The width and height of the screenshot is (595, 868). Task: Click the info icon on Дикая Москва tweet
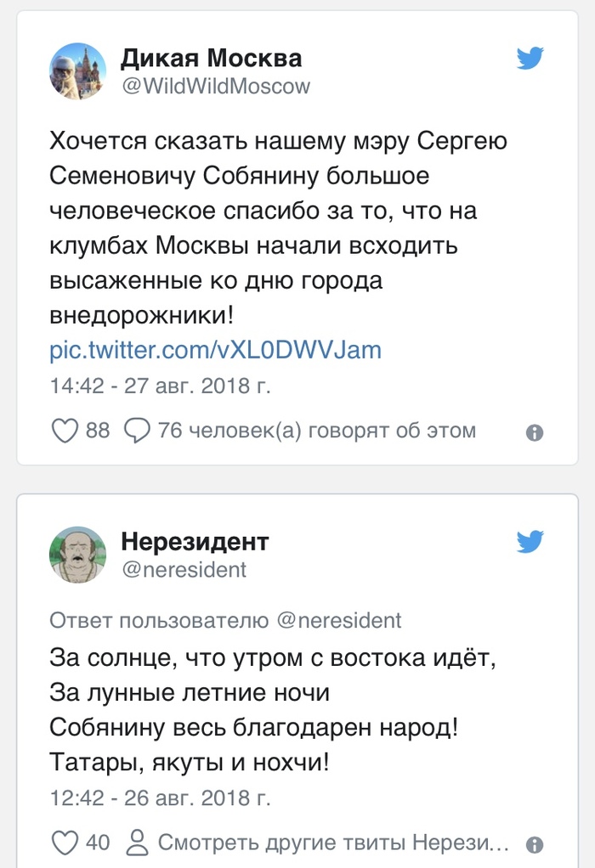pyautogui.click(x=534, y=432)
